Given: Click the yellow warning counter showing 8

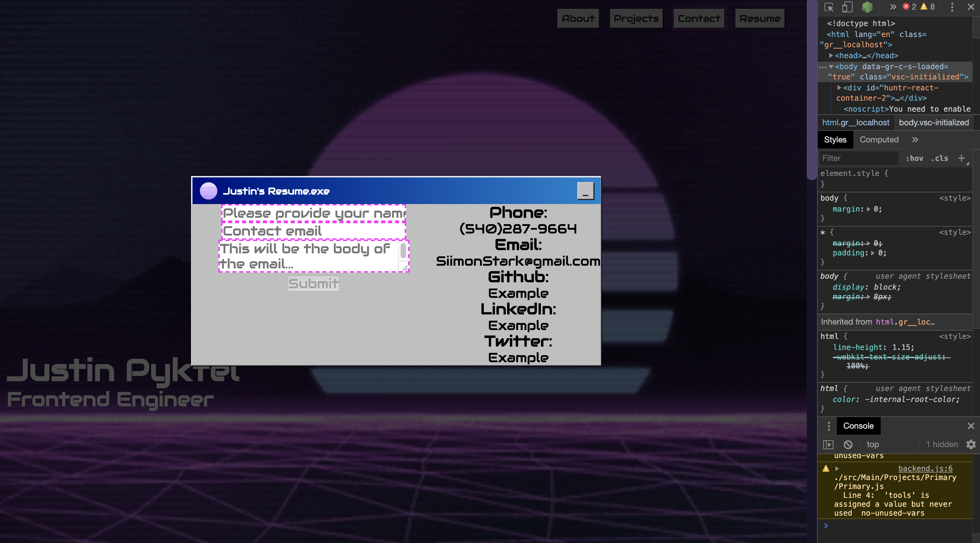Looking at the screenshot, I should coord(928,7).
